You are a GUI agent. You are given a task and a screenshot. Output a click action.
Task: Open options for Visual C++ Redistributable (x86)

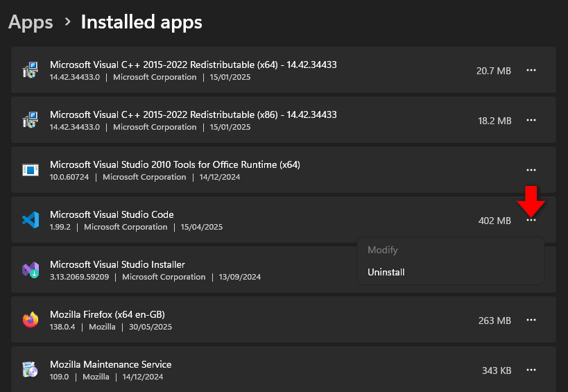[531, 120]
